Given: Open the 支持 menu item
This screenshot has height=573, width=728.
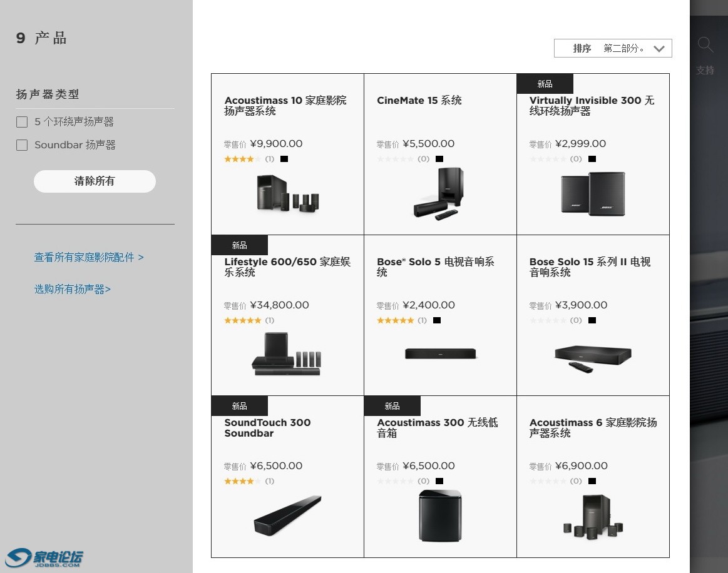Looking at the screenshot, I should pyautogui.click(x=705, y=70).
